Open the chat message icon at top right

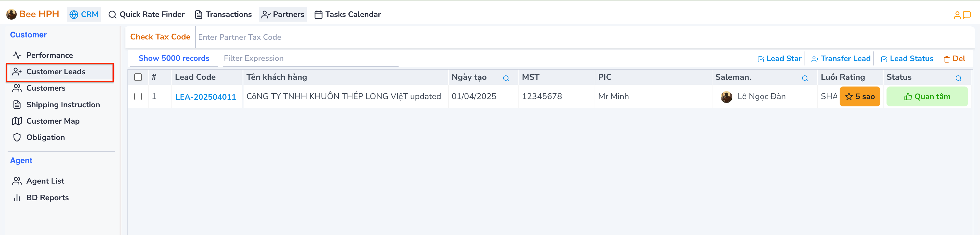(967, 15)
